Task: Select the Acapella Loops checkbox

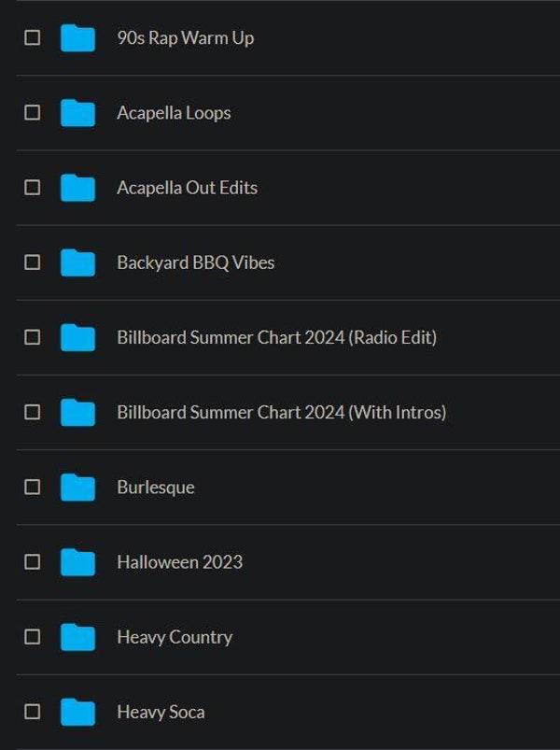Action: point(33,113)
